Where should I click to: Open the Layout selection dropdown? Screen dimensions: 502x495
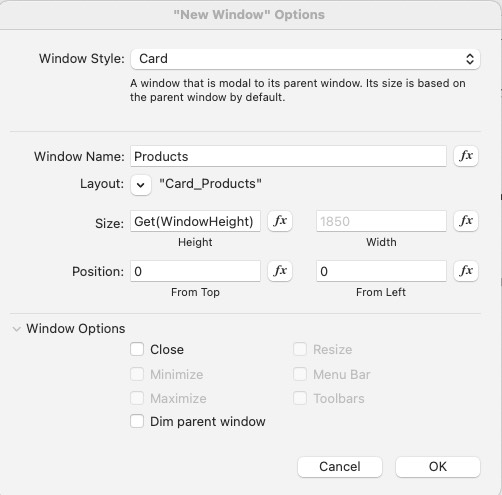pos(141,185)
